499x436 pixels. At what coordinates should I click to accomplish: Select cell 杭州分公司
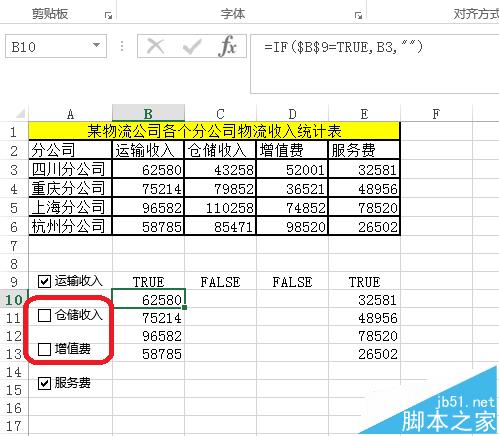(x=70, y=226)
